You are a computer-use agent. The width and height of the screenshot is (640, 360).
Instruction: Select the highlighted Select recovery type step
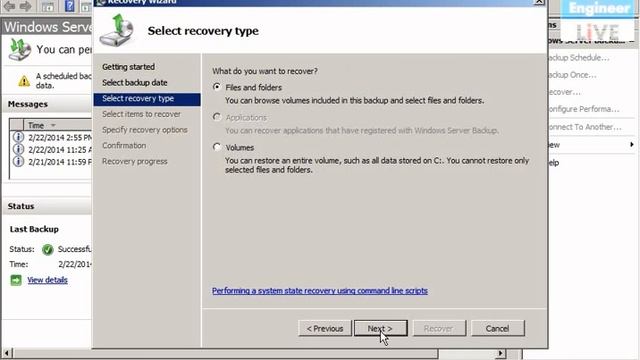(x=147, y=99)
